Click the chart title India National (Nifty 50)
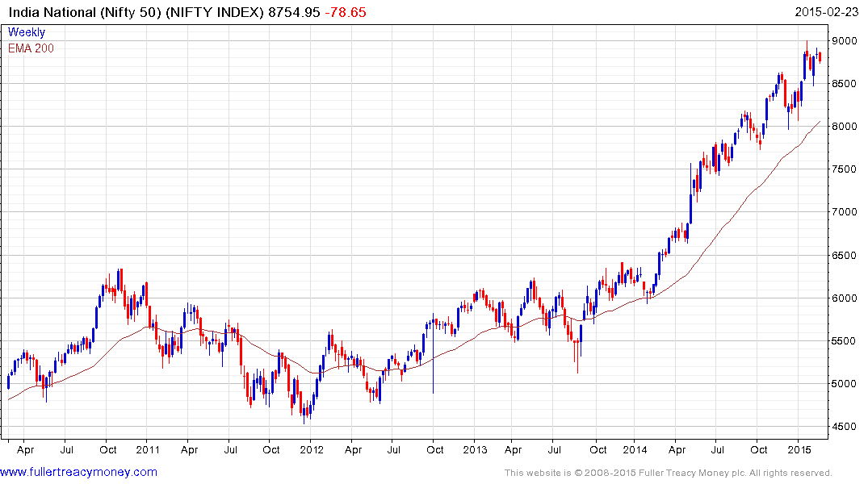Viewport: 868px width, 484px height. tap(82, 12)
